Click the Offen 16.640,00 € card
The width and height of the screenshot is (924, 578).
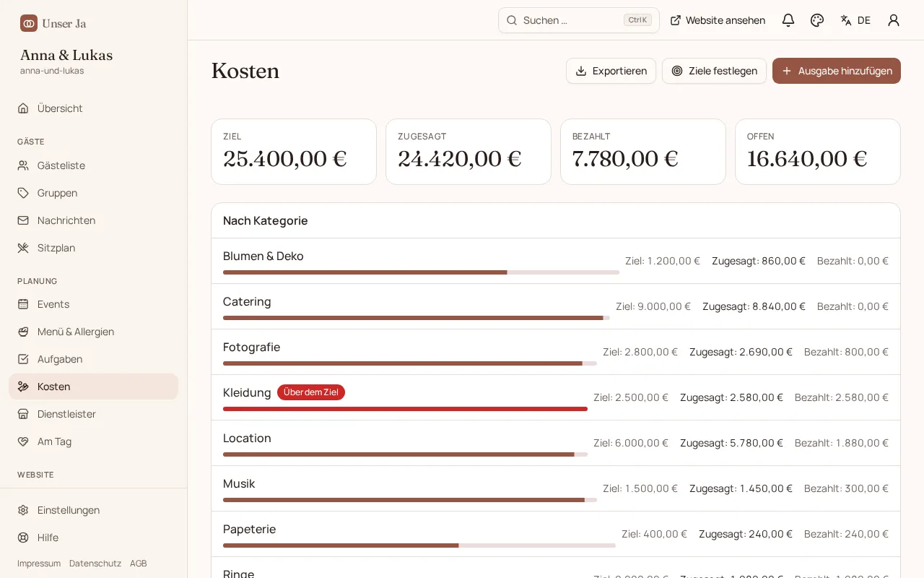click(x=818, y=152)
